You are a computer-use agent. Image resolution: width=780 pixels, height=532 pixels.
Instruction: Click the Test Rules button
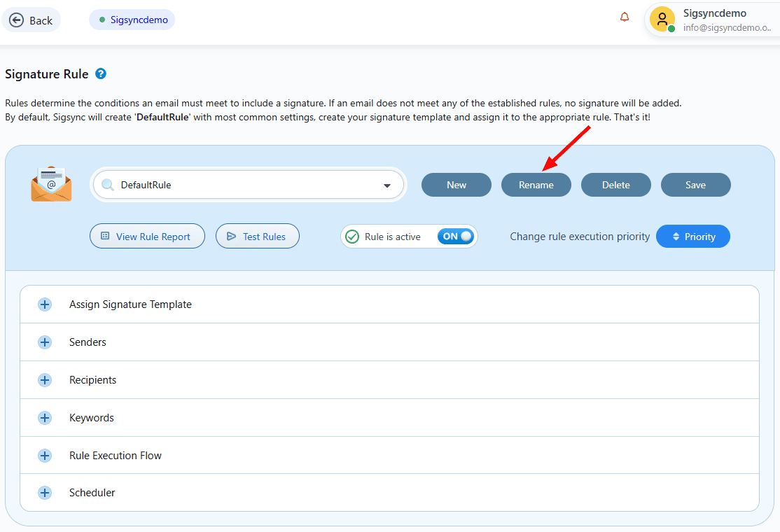point(257,237)
